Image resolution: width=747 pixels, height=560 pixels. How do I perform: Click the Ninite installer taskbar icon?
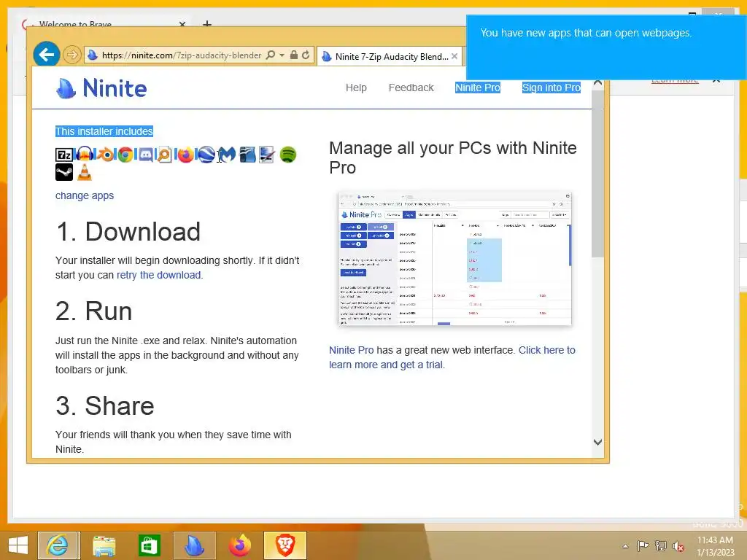(x=194, y=545)
